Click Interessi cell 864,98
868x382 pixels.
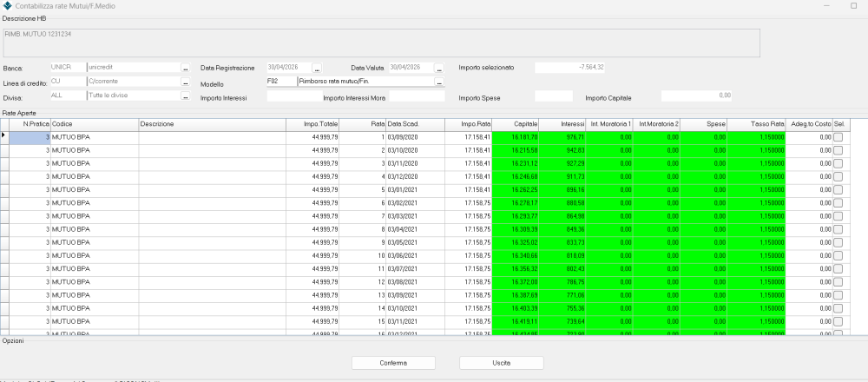tap(562, 216)
